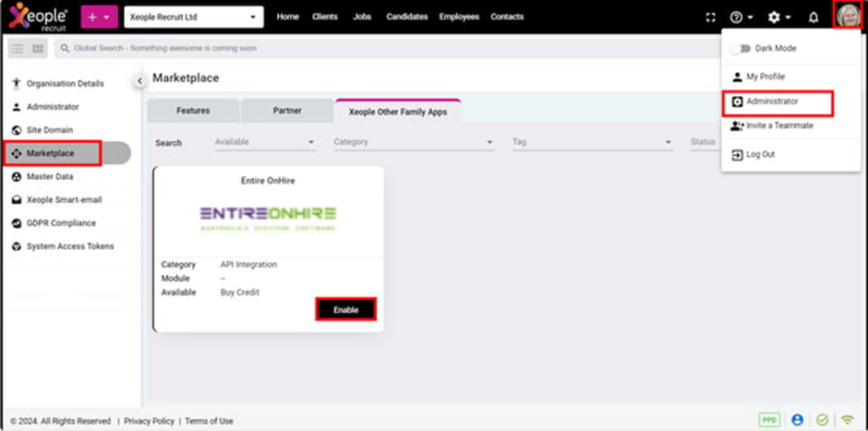
Task: Click the API Integration category value
Action: click(248, 265)
